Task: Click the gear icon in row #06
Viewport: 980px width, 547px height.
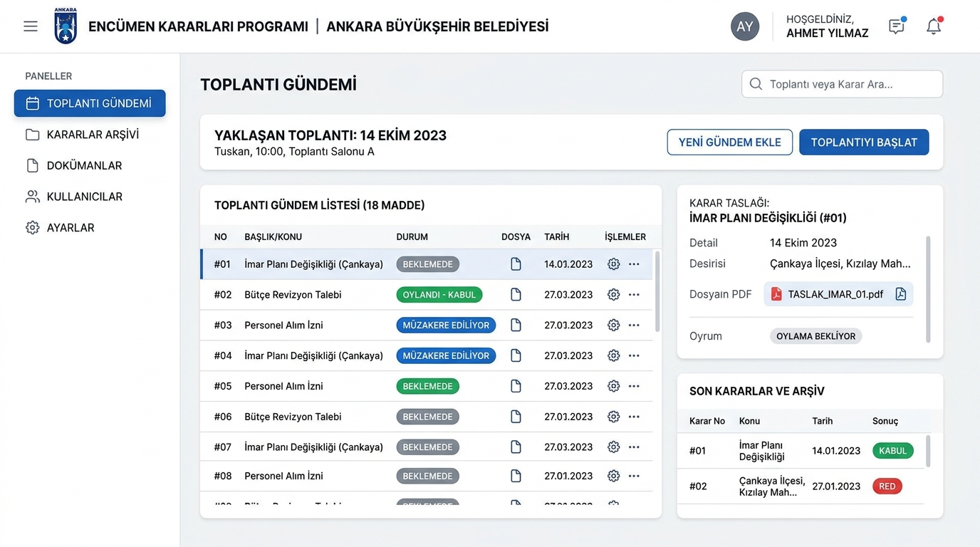Action: click(613, 417)
